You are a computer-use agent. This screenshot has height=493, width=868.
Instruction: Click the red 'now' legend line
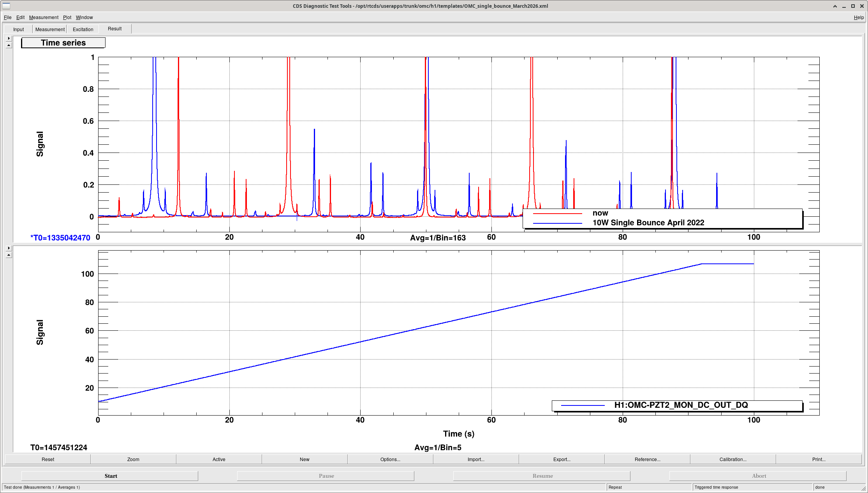click(x=557, y=214)
